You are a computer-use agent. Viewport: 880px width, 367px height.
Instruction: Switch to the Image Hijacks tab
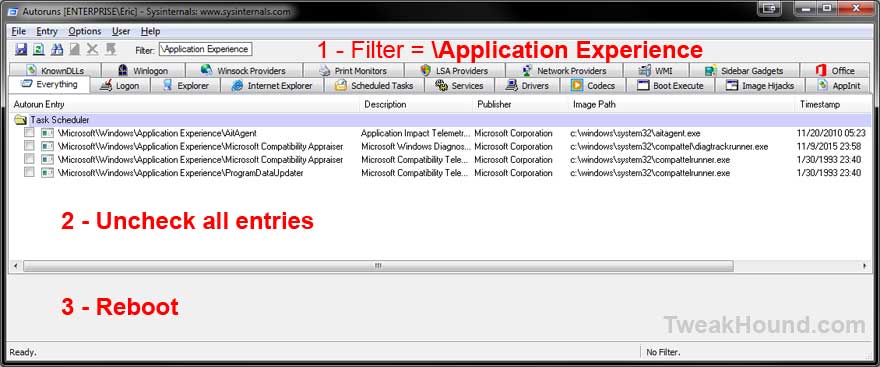760,86
